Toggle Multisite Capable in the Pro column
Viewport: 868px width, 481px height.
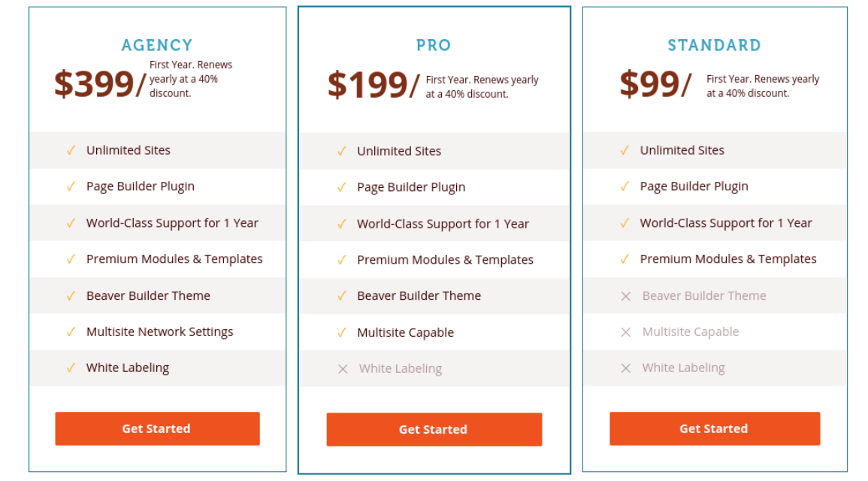tap(342, 331)
